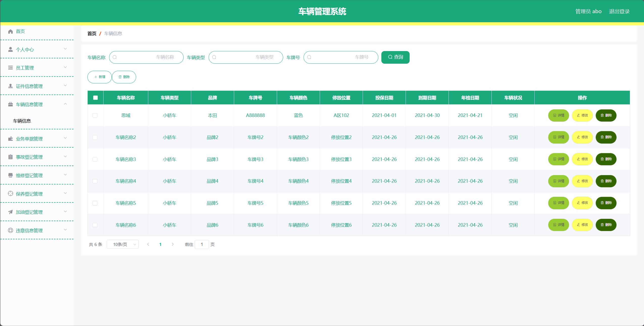Click the 车辆名称 search input field
The height and width of the screenshot is (326, 644).
coord(146,57)
